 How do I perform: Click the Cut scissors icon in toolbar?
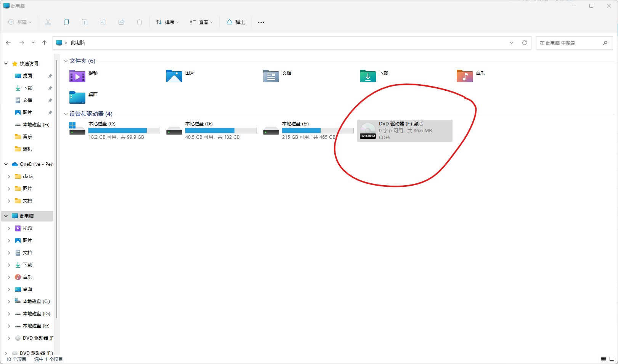coord(48,22)
